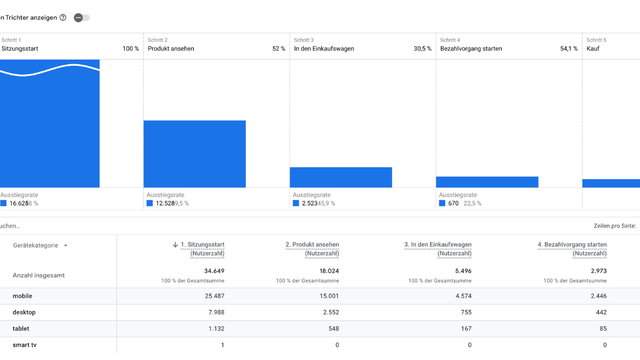Viewport: 640px width, 360px height.
Task: Click the blue legend swatch beside 16.625
Action: point(3,203)
